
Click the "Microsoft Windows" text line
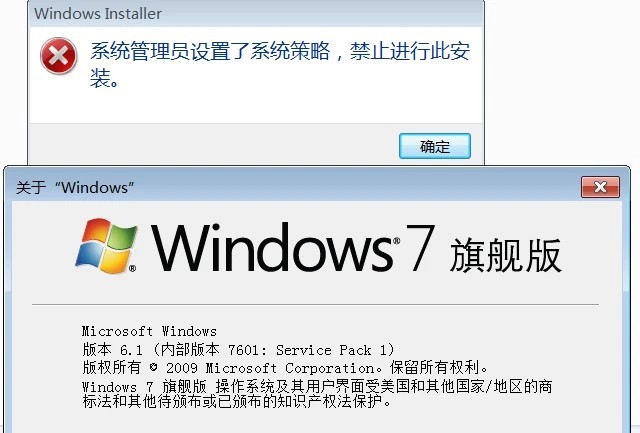point(149,331)
